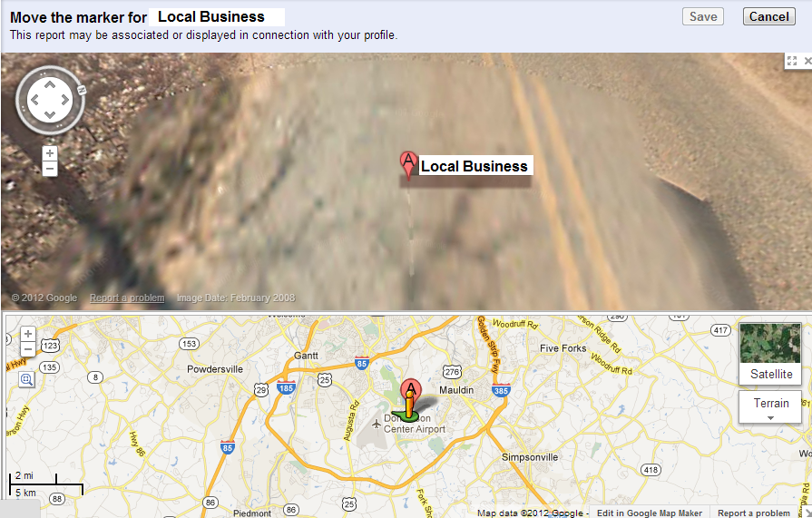Select the Terrain map type

770,403
